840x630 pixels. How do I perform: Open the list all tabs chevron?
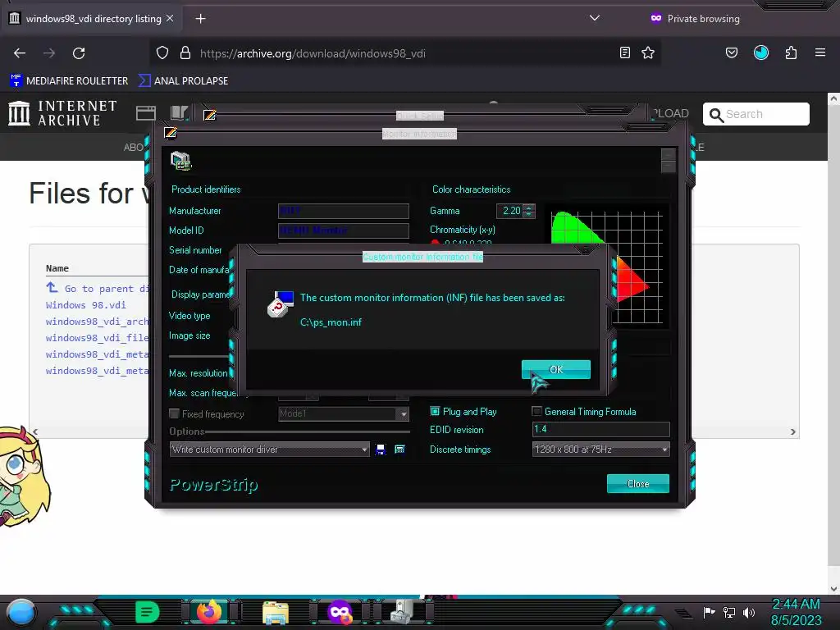click(595, 18)
